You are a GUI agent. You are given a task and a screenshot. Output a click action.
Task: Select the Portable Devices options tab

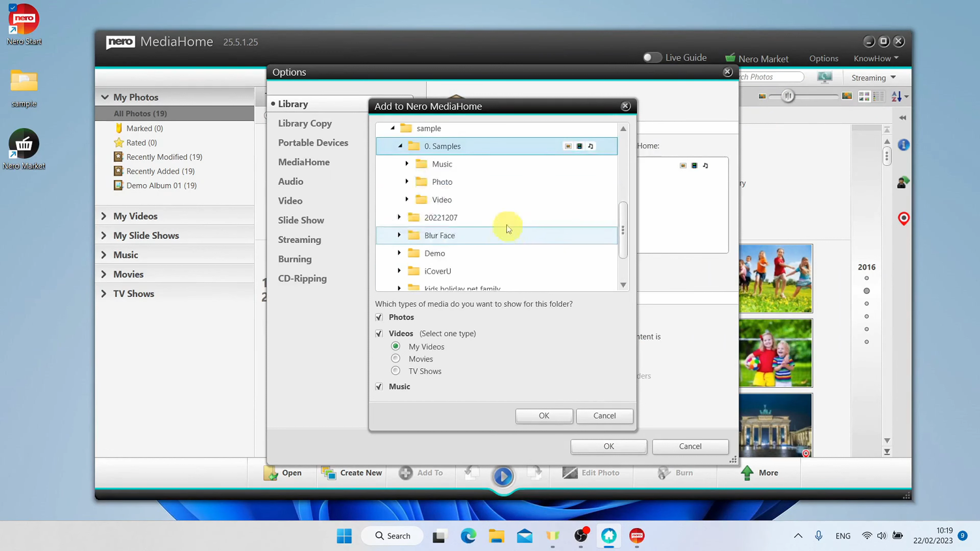click(x=313, y=143)
